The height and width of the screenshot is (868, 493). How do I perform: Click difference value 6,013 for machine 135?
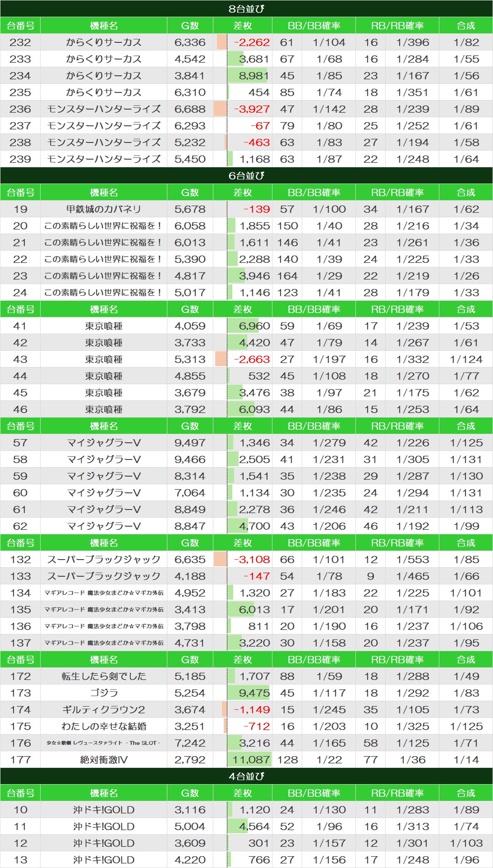pos(254,610)
